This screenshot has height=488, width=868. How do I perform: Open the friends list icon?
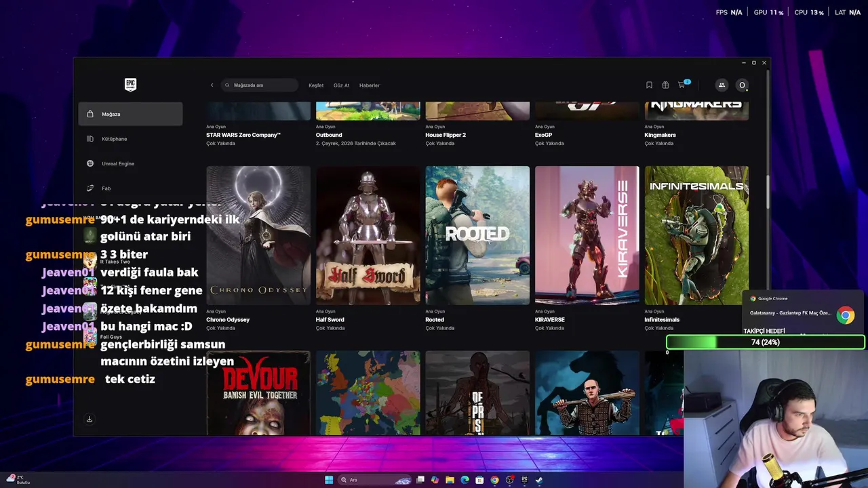[x=722, y=85]
